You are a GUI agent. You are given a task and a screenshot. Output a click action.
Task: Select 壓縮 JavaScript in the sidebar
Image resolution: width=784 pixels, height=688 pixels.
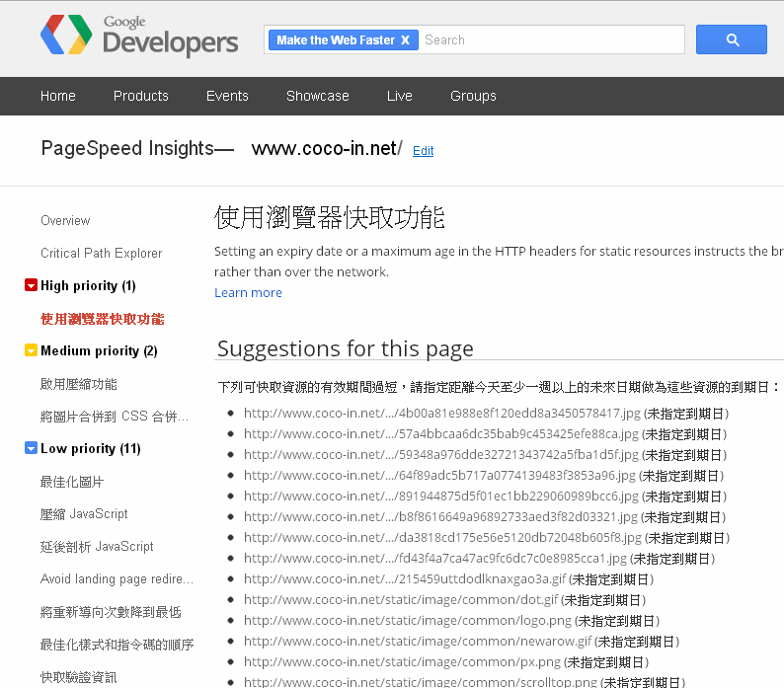[x=84, y=514]
